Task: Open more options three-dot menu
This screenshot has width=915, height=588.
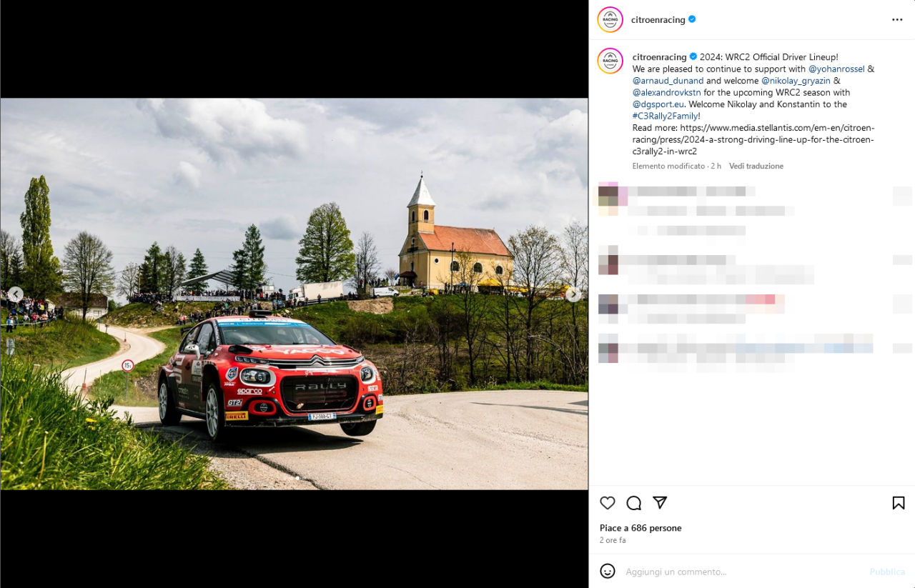Action: (897, 20)
